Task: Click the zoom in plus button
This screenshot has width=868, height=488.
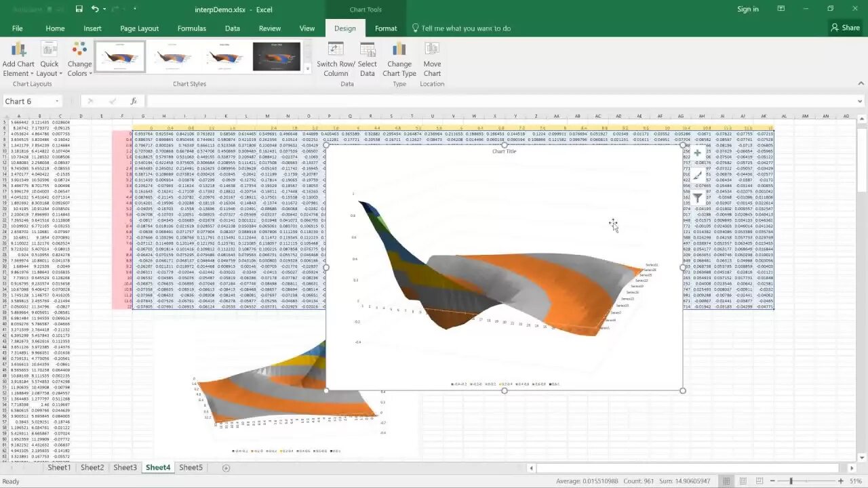Action: click(840, 481)
